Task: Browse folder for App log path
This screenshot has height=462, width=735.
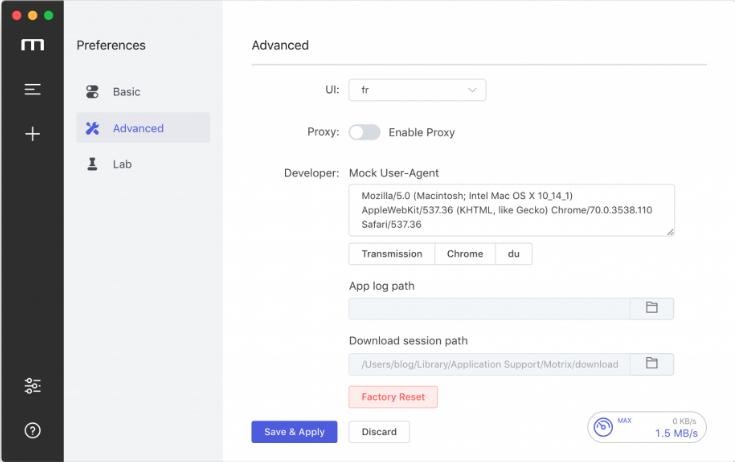Action: click(x=651, y=308)
